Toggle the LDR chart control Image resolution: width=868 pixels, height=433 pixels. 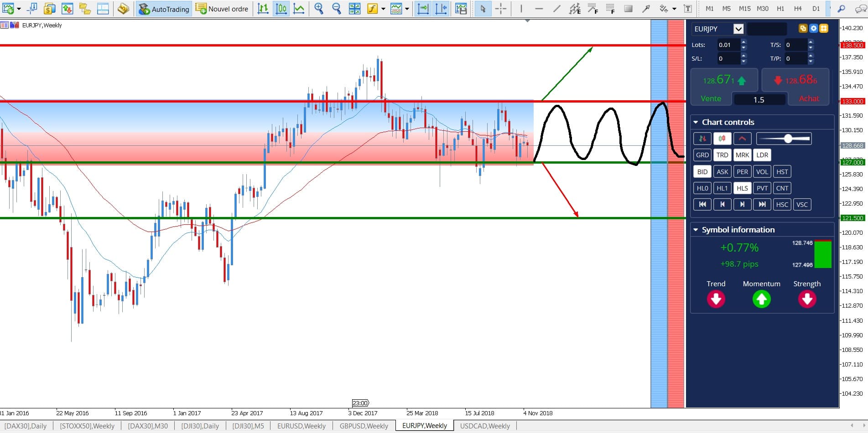tap(762, 155)
